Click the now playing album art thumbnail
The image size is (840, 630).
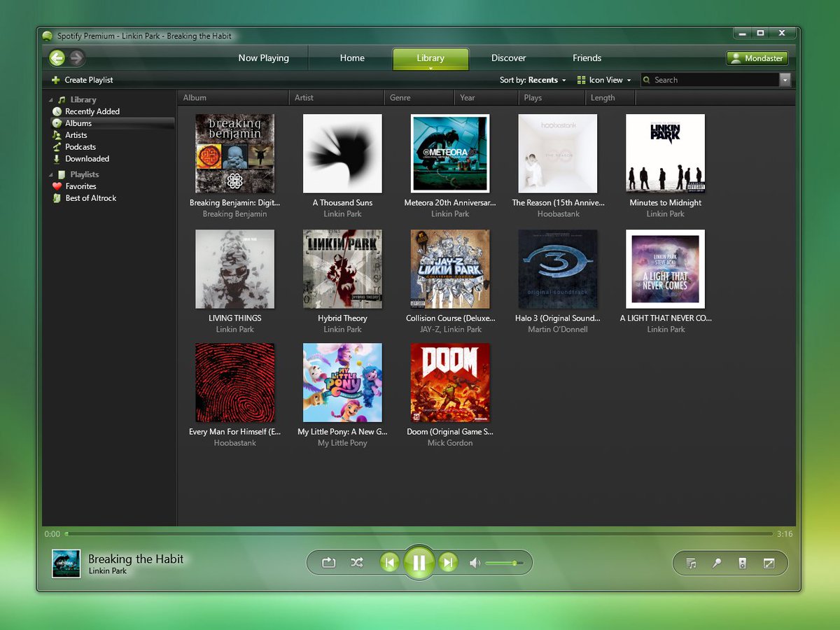tap(66, 563)
